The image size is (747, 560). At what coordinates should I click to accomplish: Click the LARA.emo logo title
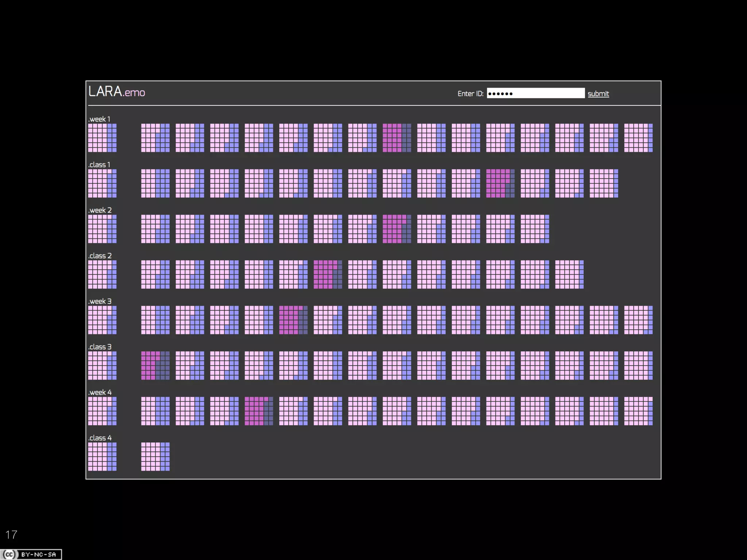click(x=117, y=92)
